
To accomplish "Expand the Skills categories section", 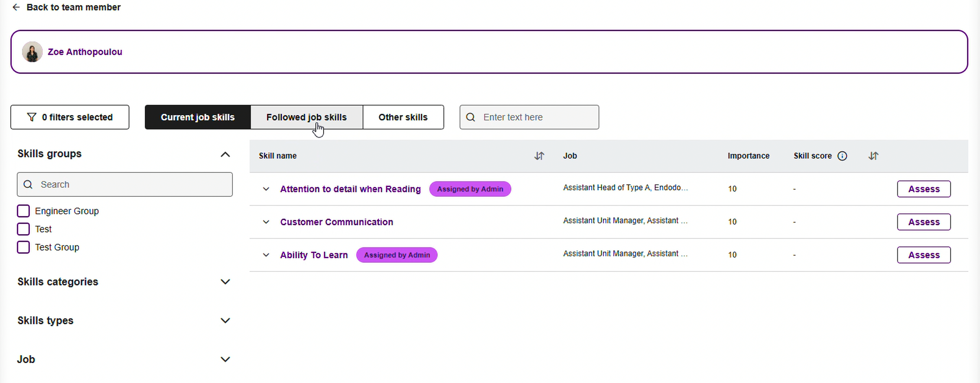I will (x=225, y=282).
